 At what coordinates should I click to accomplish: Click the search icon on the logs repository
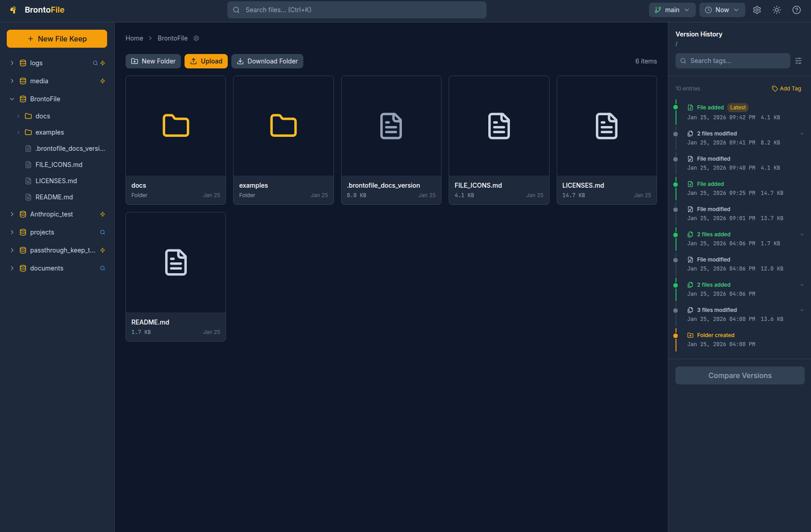tap(95, 63)
